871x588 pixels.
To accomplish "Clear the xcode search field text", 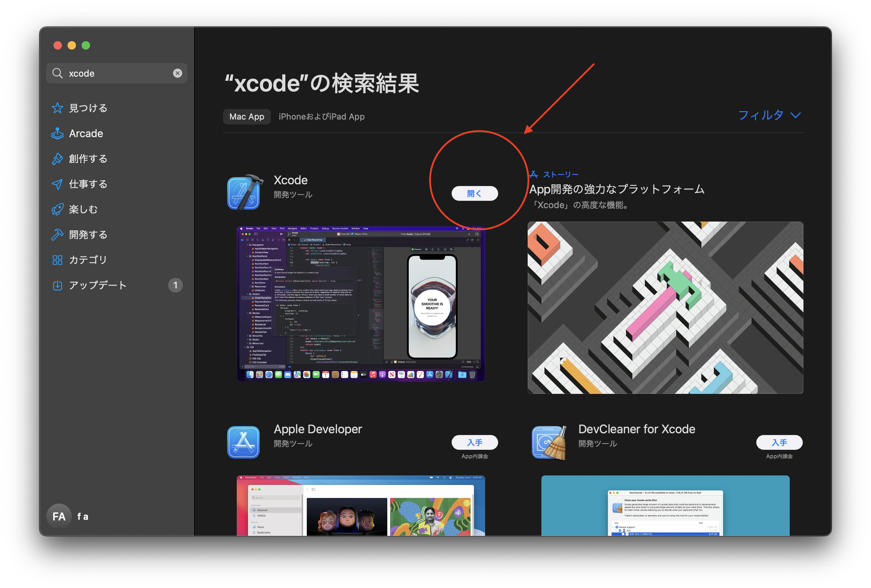I will [x=177, y=73].
